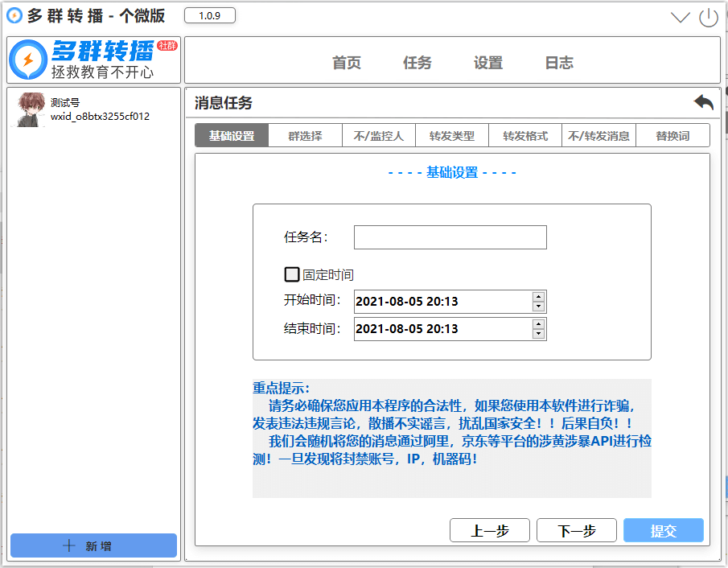Switch to the 替换词 tab
Viewport: 728px width, 568px height.
point(672,136)
